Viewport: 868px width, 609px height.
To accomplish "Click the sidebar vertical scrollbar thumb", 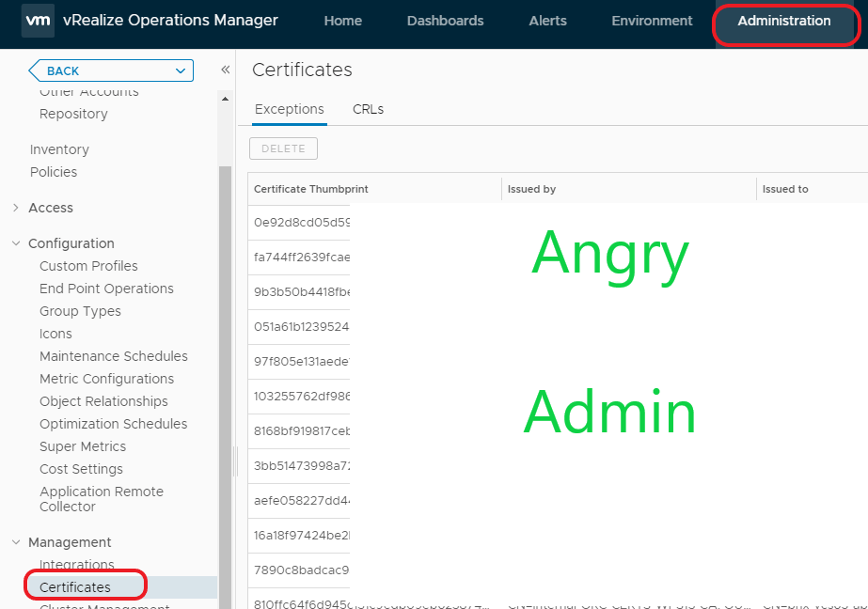I will tap(225, 387).
